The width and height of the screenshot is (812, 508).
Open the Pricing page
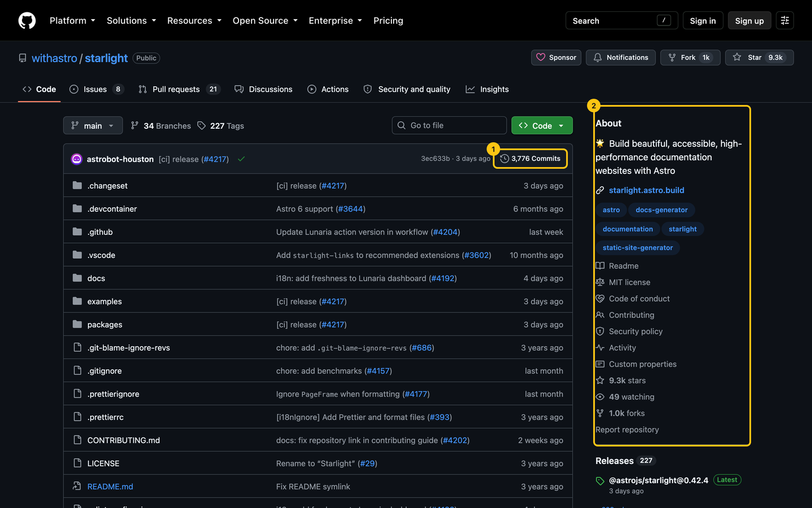388,20
